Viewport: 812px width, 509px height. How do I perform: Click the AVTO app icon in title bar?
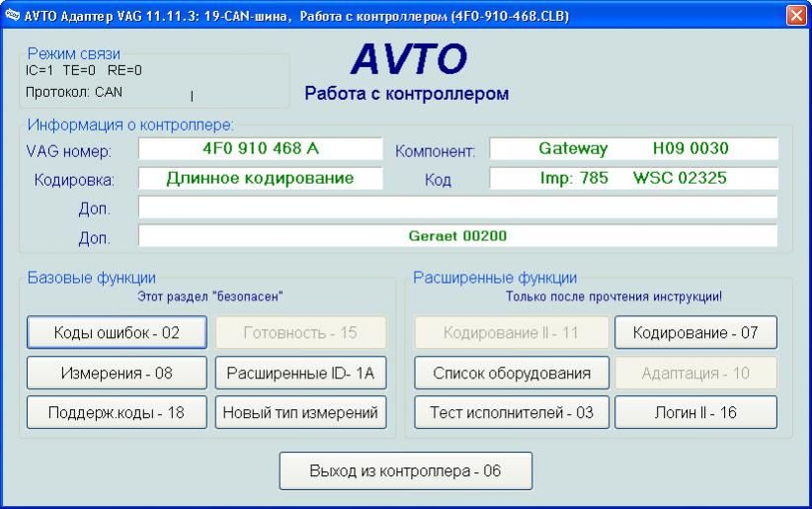12,15
